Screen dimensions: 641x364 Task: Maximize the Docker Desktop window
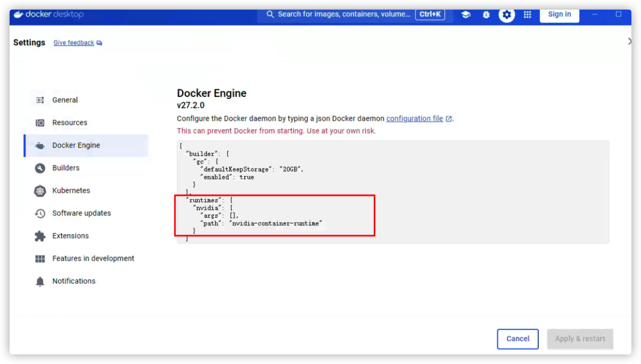[619, 14]
